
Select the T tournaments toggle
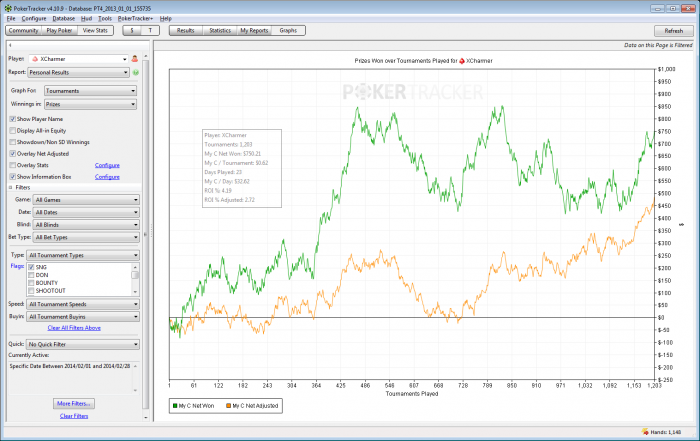(x=150, y=30)
